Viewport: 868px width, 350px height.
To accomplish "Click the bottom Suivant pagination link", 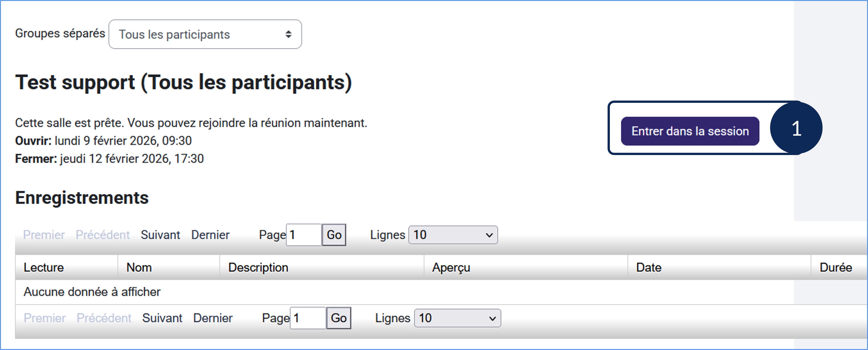I will point(162,318).
